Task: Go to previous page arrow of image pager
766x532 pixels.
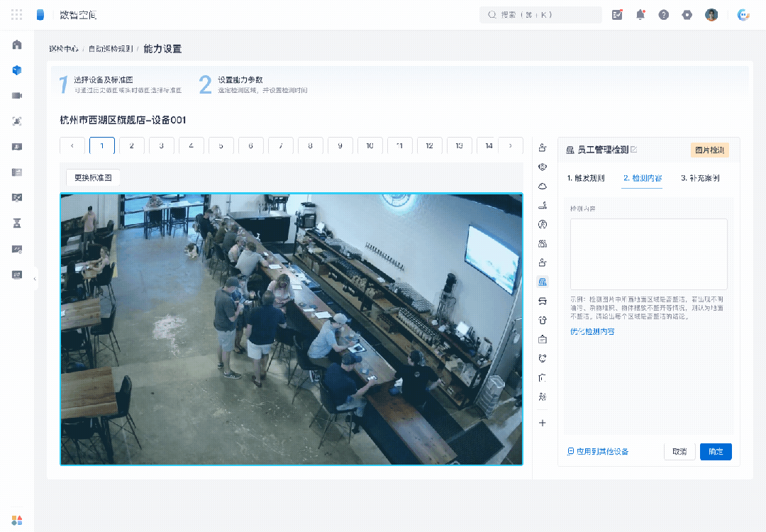Action: (72, 145)
